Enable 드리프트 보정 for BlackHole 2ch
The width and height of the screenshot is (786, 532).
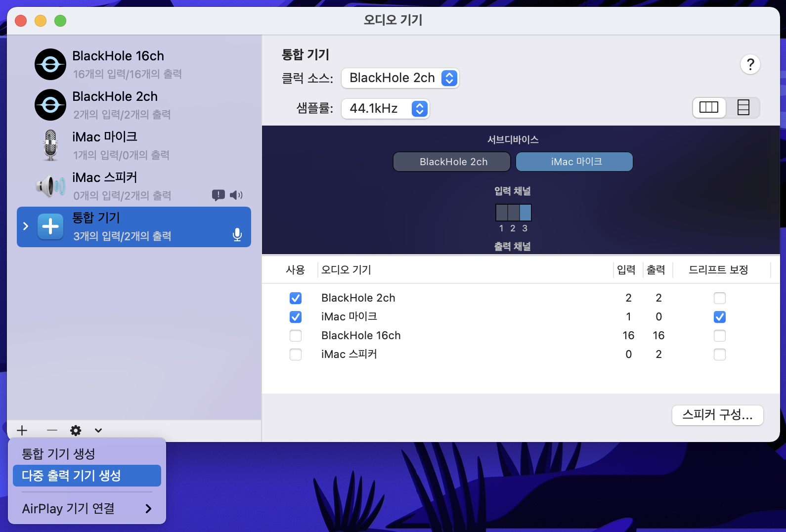coord(720,298)
